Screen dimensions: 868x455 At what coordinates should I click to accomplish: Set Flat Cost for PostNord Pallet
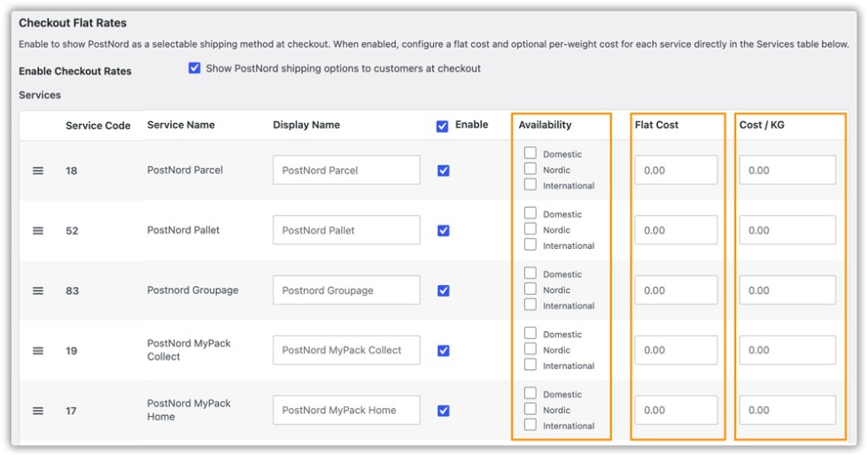[x=676, y=230]
